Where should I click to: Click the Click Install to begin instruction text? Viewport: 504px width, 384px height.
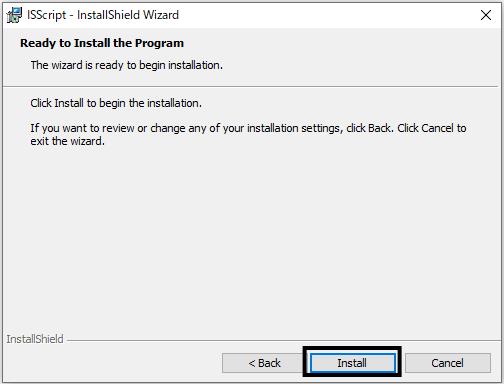pos(116,103)
